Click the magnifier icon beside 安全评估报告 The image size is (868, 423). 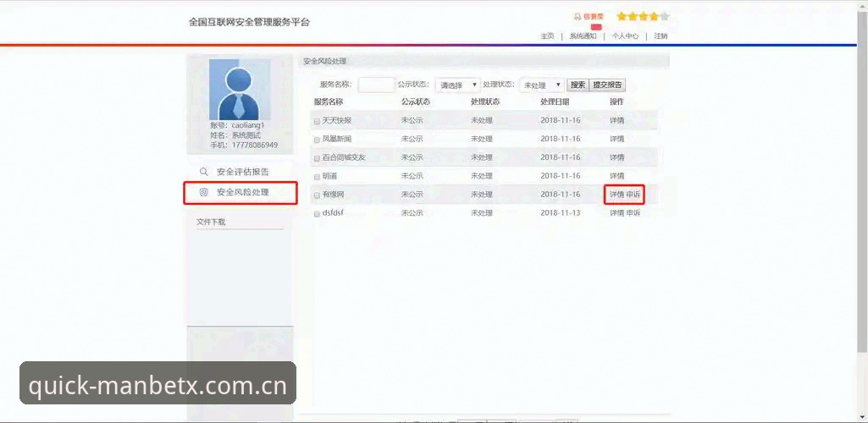click(x=204, y=172)
